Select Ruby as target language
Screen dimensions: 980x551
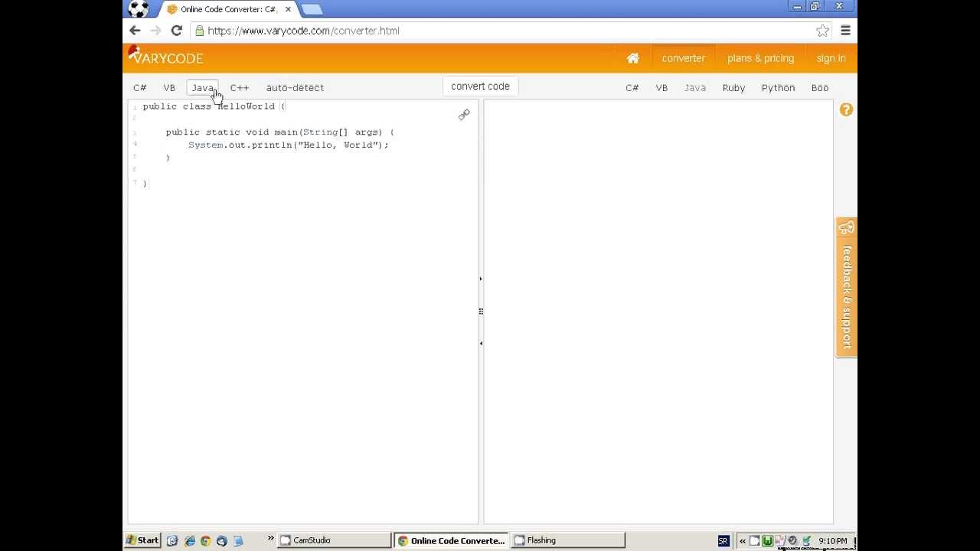[x=733, y=87]
